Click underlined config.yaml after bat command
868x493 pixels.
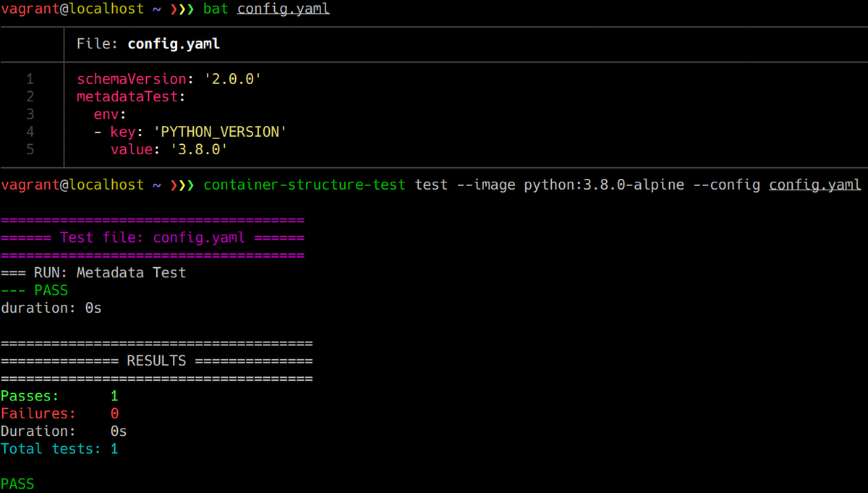tap(284, 9)
